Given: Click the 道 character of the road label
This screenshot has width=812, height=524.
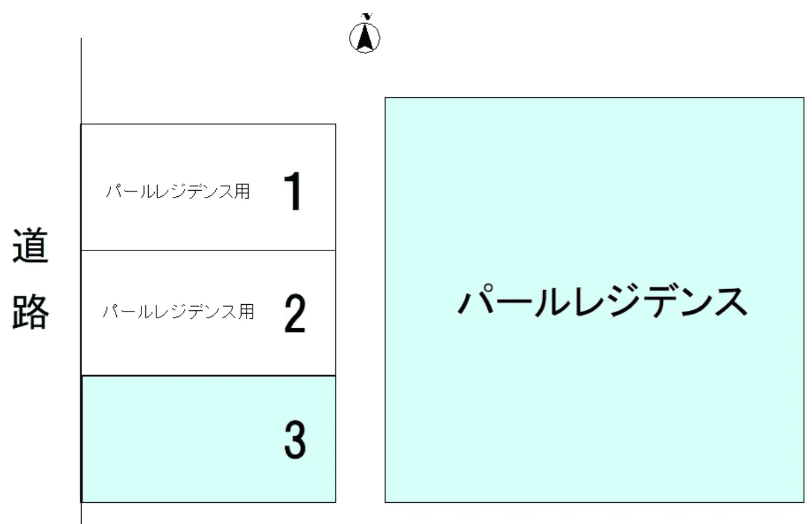Looking at the screenshot, I should pos(31,246).
